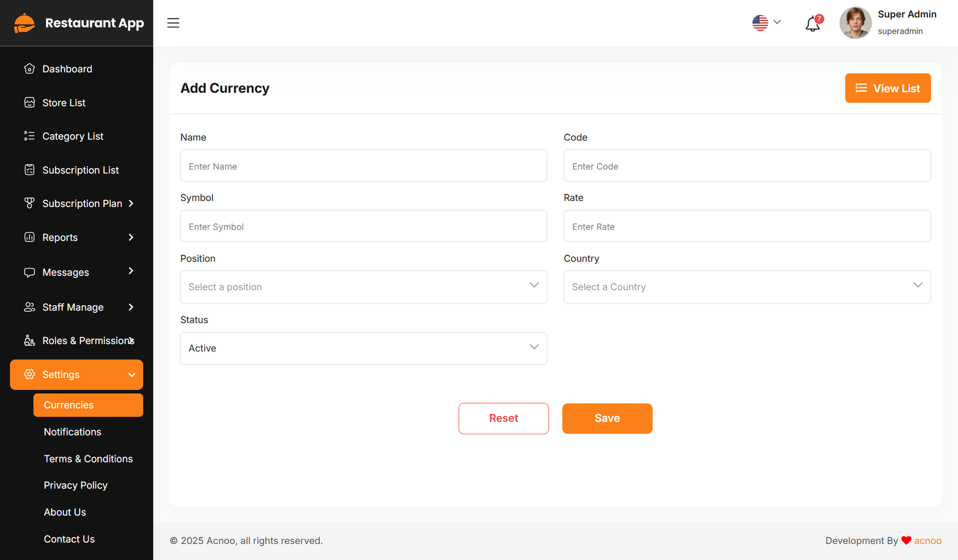Image resolution: width=958 pixels, height=560 pixels.
Task: Open the Select a Country dropdown
Action: (747, 287)
